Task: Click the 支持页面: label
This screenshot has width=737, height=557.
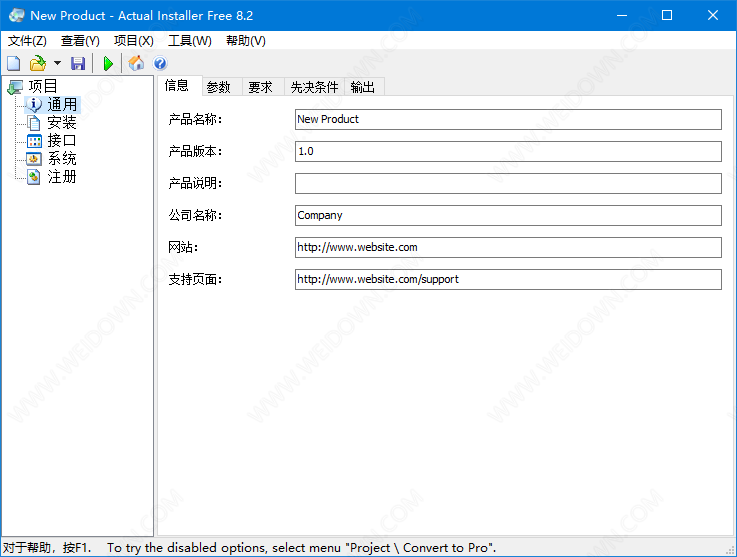Action: coord(195,279)
